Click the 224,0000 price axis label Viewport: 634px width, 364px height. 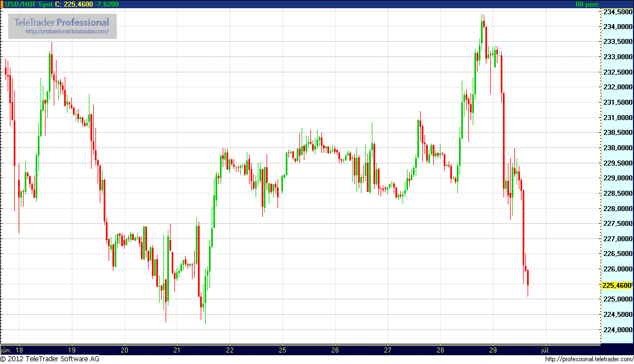(x=618, y=329)
